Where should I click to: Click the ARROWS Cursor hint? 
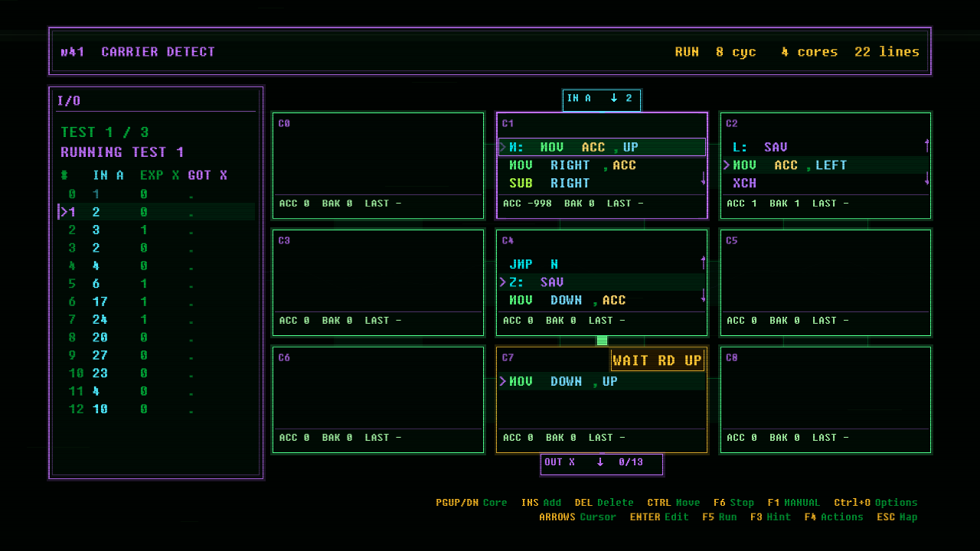[578, 517]
